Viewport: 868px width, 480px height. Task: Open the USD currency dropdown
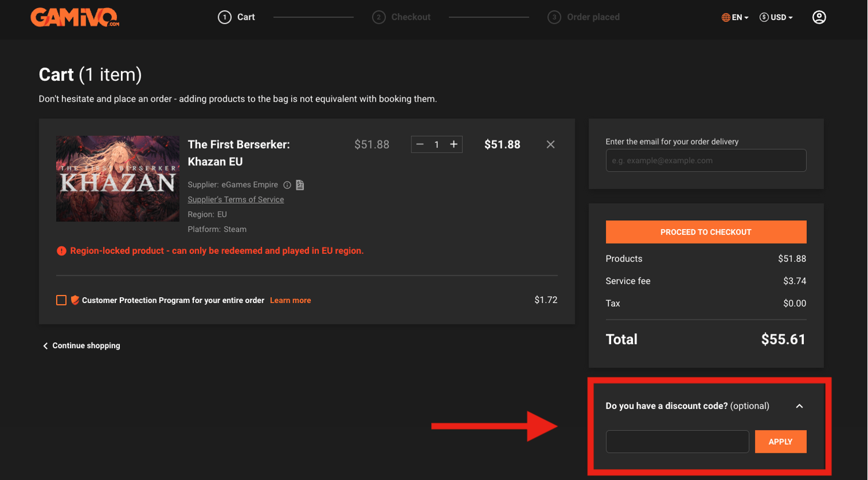pos(776,17)
